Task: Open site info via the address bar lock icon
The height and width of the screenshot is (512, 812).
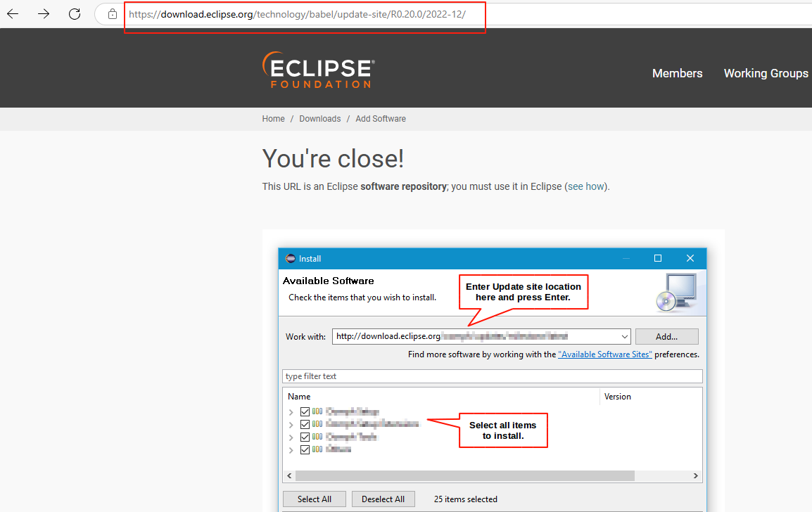Action: click(113, 13)
